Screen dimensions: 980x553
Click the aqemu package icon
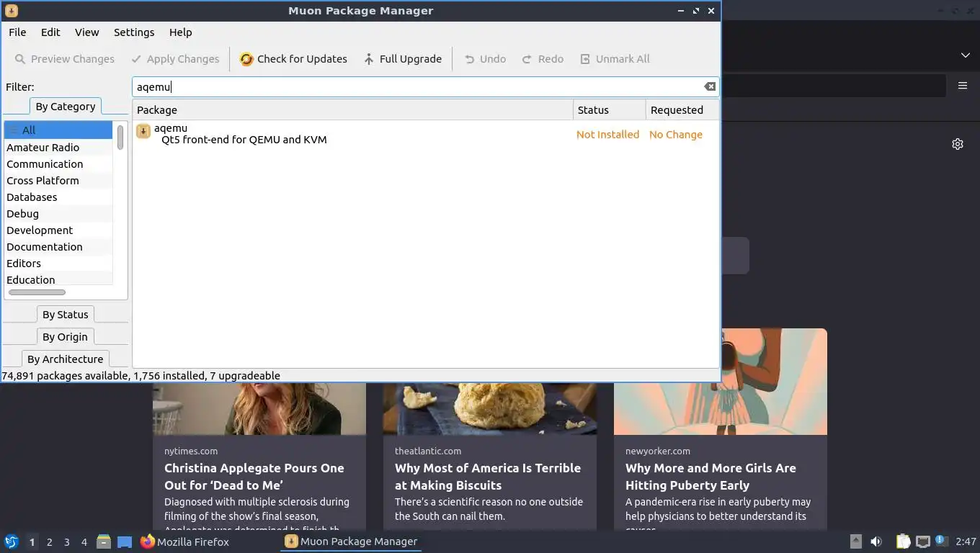(143, 131)
